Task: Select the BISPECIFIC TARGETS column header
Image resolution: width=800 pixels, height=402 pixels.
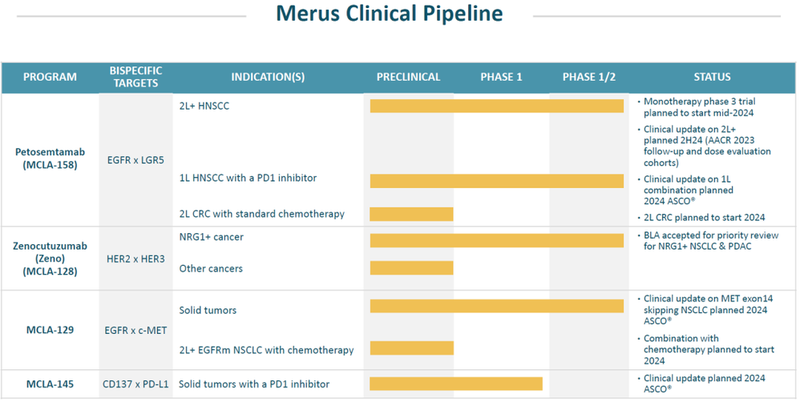Action: click(x=135, y=77)
